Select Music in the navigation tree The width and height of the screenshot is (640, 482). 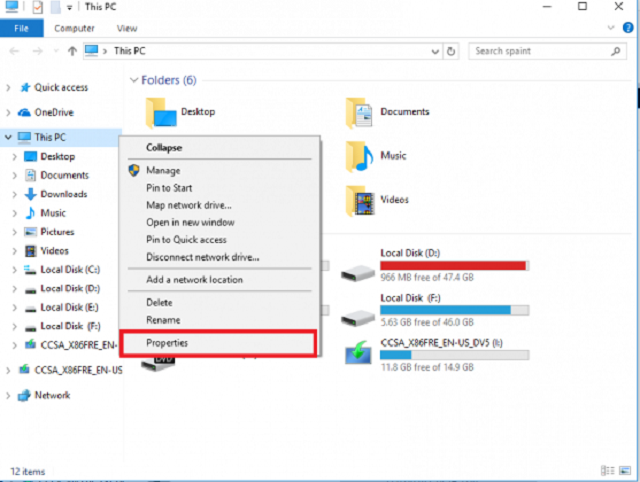[x=53, y=213]
